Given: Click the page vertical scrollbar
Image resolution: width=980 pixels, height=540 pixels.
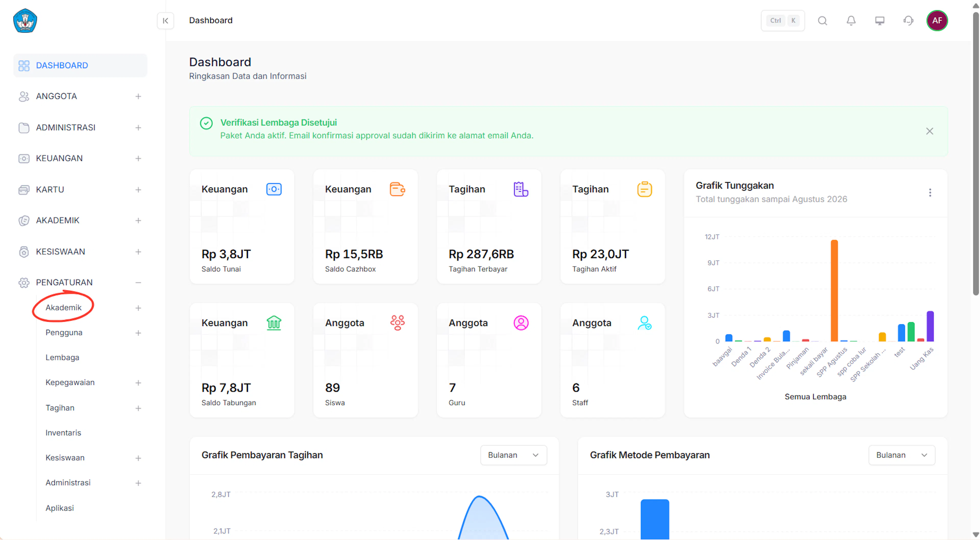Looking at the screenshot, I should pos(975,154).
